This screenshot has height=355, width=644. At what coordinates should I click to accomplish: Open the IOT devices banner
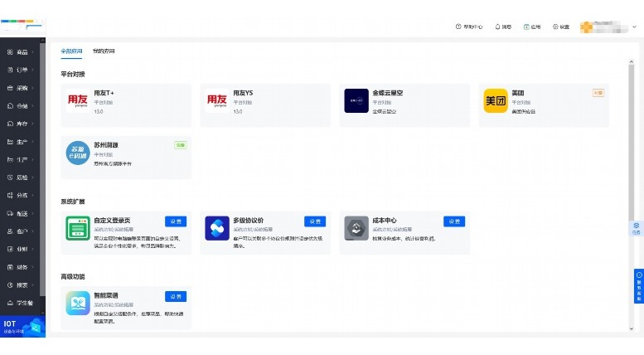(x=22, y=327)
